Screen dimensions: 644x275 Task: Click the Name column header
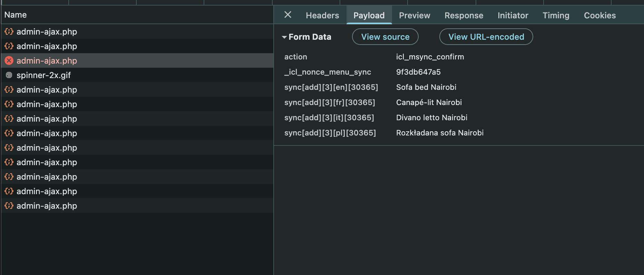tap(16, 15)
